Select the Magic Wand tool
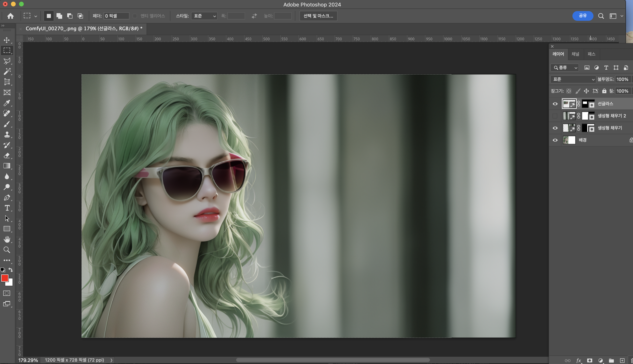Viewport: 633px width, 364px height. [x=7, y=71]
